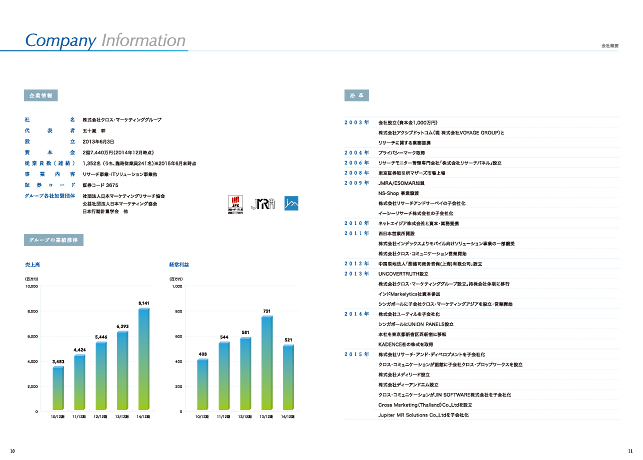This screenshot has height=460, width=643.
Task: Click the '2013年' year in the history
Action: tap(356, 273)
